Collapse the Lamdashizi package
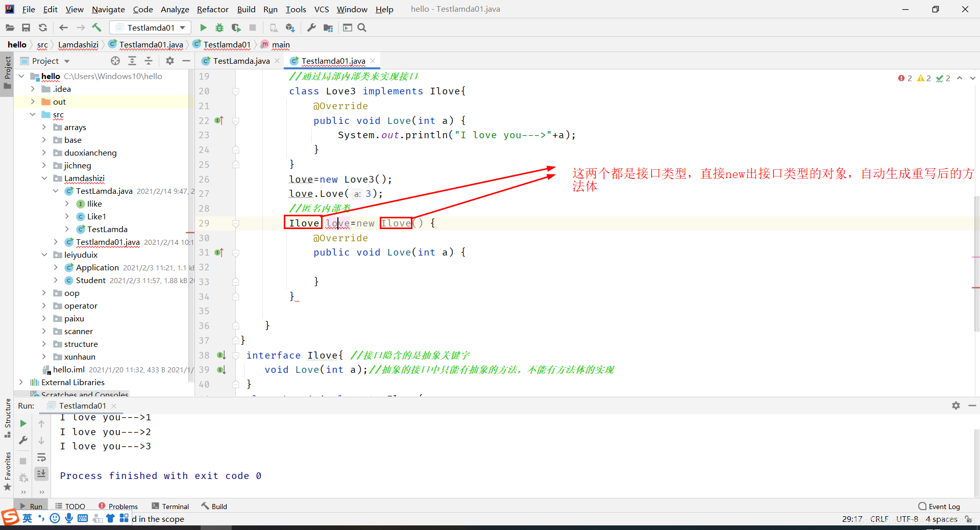Image resolution: width=980 pixels, height=530 pixels. coord(44,178)
